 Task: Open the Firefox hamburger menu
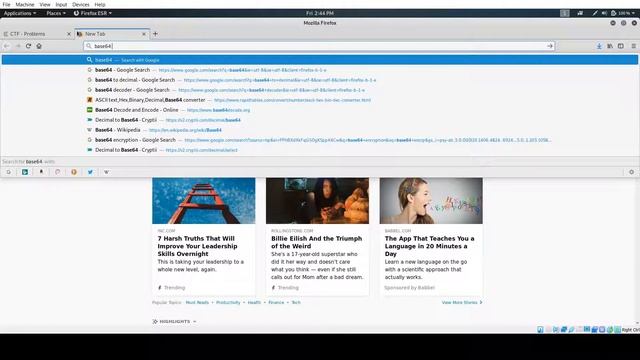click(x=633, y=46)
